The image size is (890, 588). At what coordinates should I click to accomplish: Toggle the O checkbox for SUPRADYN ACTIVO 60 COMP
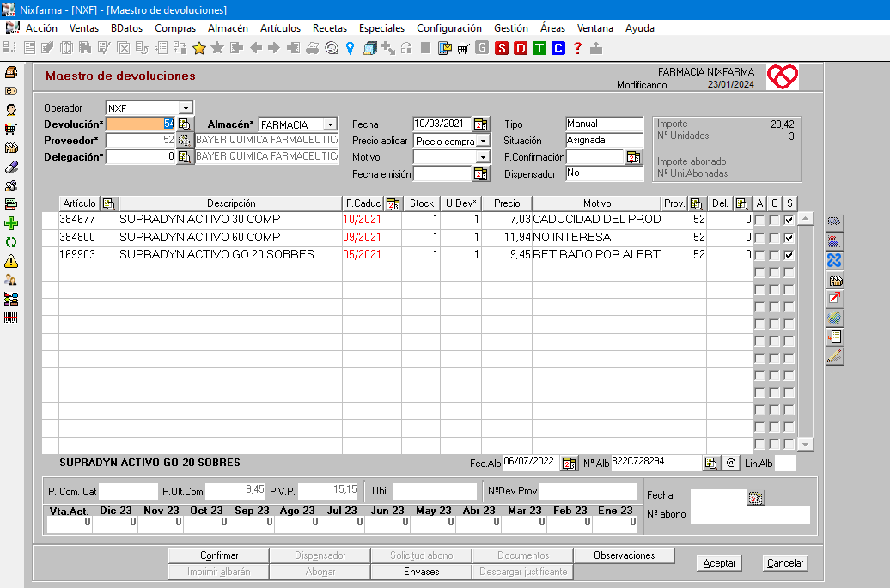coord(775,238)
